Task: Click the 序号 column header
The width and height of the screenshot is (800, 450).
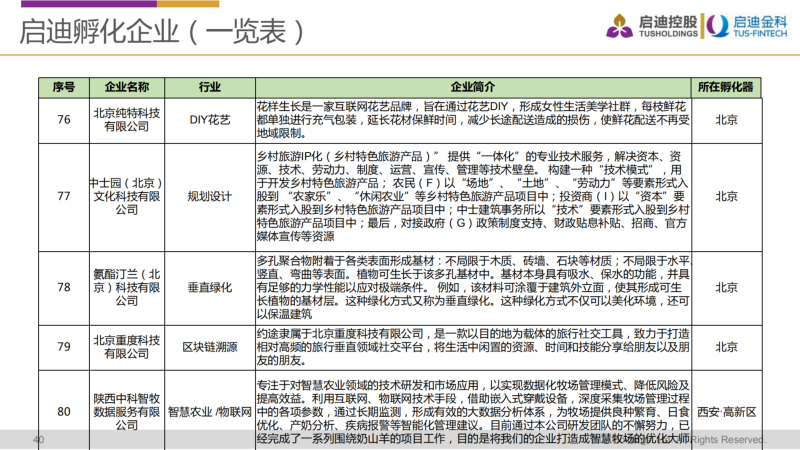Action: (64, 87)
